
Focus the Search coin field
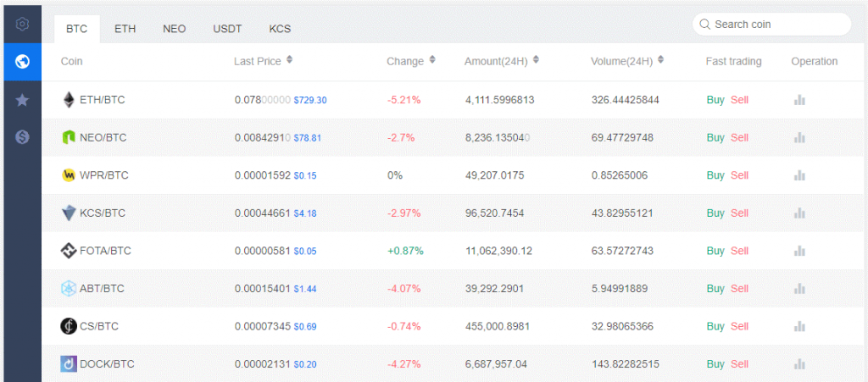(771, 25)
